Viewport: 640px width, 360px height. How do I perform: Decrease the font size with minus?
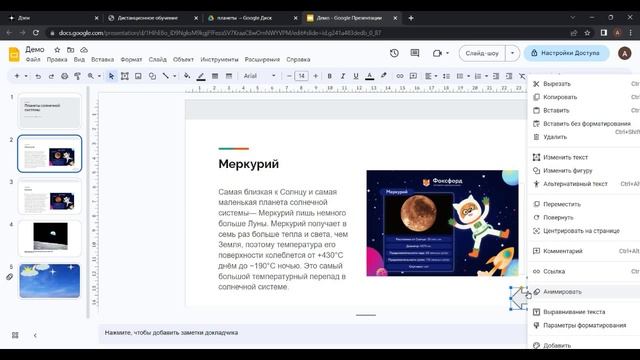tap(289, 76)
